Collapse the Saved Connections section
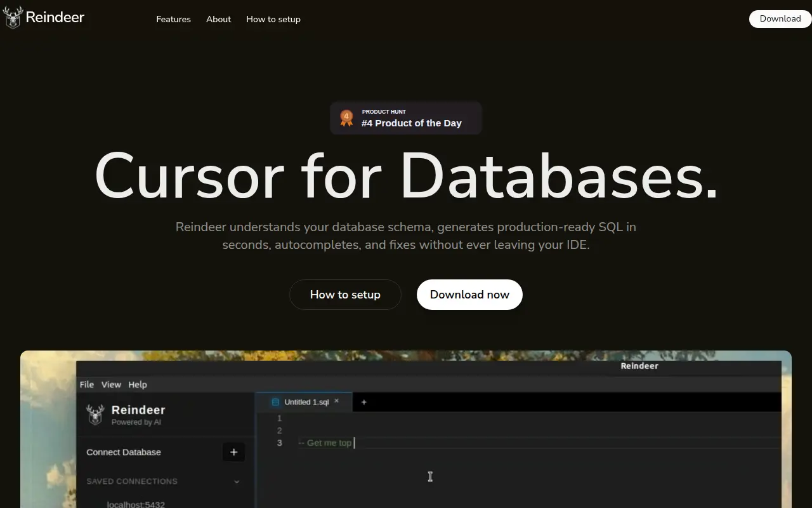Screen dimensions: 812x508 pos(237,481)
